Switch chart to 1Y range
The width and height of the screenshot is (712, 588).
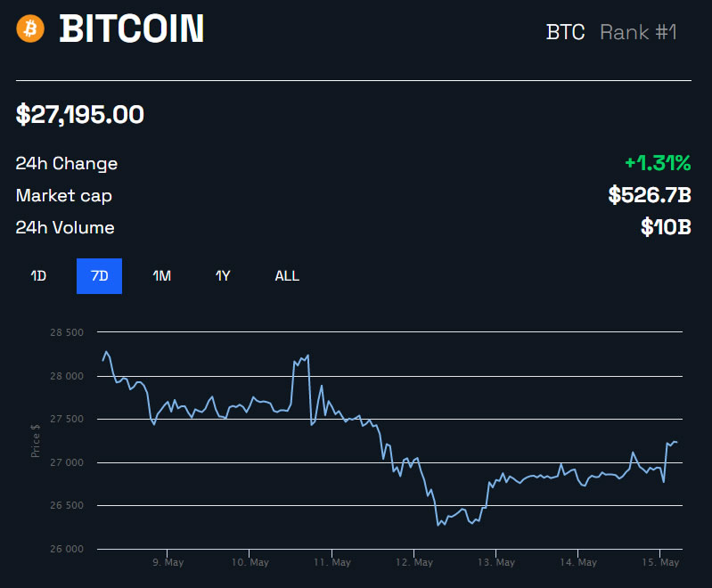(223, 276)
